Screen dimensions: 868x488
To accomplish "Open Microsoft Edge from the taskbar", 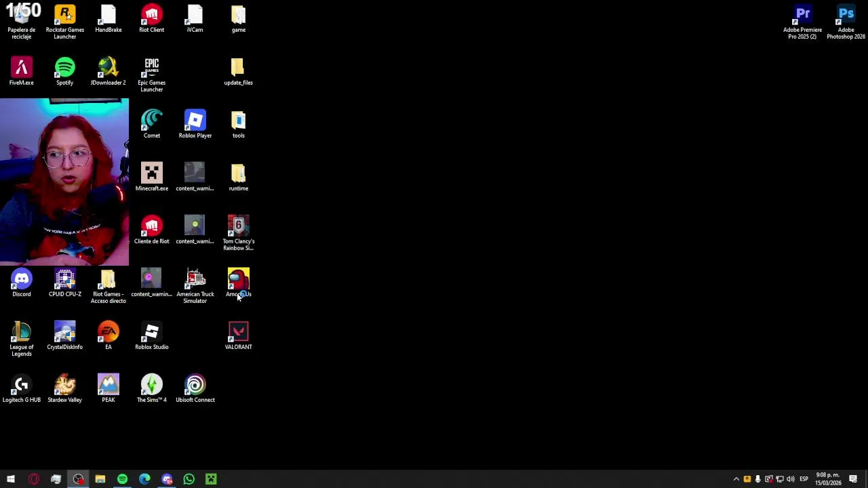I will (x=144, y=479).
